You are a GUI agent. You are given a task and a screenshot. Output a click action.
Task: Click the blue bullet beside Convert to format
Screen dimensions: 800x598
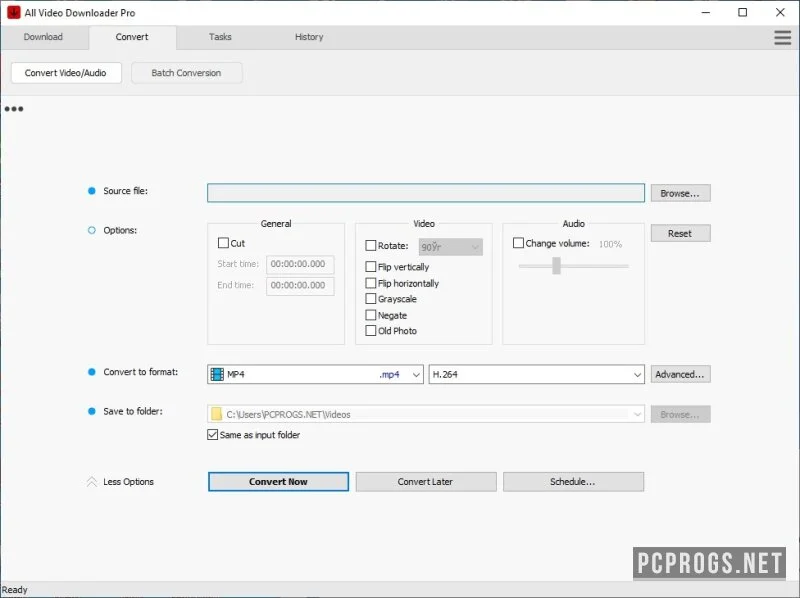(x=92, y=372)
